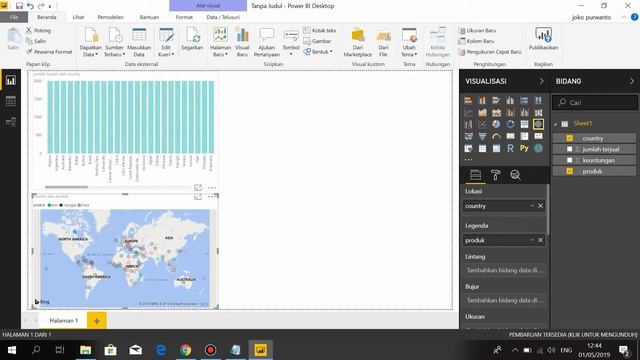Click bar chart horizontal scrollbar
The width and height of the screenshot is (640, 360).
click(x=66, y=187)
